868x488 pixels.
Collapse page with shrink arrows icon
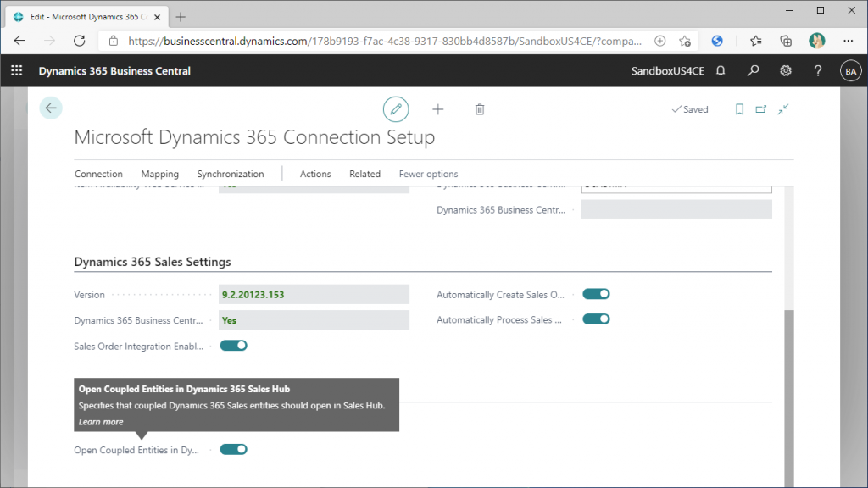click(x=782, y=109)
